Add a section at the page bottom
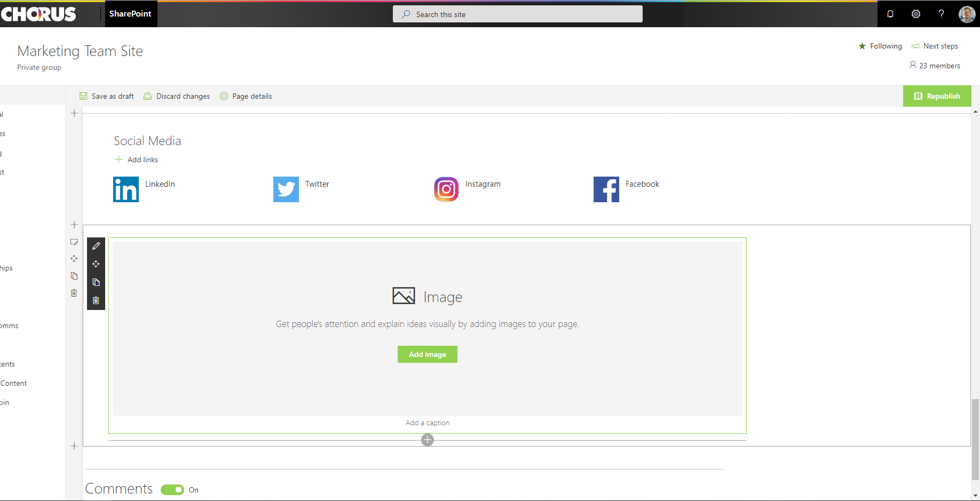 click(74, 446)
